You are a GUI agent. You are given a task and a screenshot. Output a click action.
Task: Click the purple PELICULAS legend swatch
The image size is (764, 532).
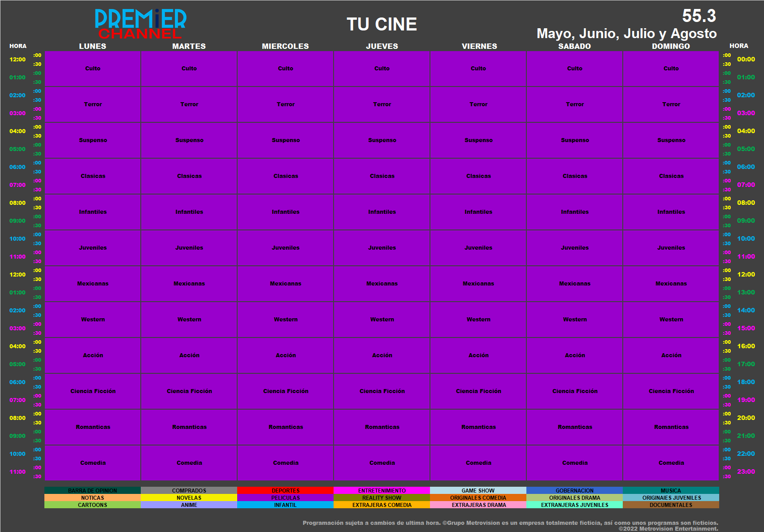click(285, 497)
